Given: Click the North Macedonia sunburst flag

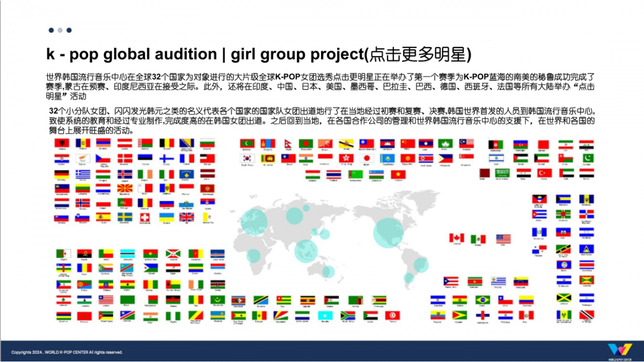Looking at the screenshot, I should (125, 189).
